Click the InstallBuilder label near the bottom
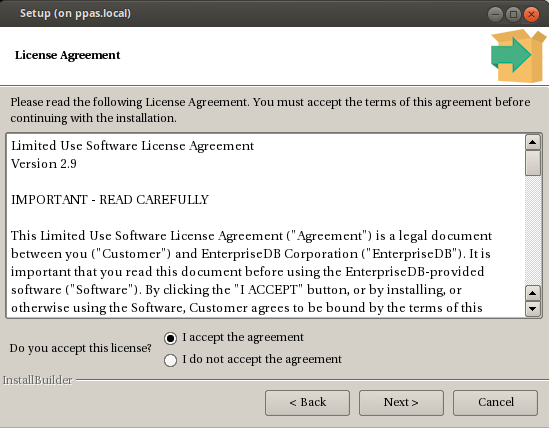 pyautogui.click(x=37, y=380)
